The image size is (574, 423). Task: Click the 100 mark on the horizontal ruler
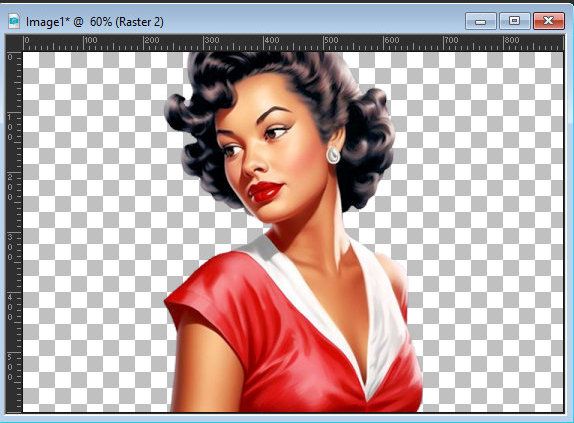(90, 40)
